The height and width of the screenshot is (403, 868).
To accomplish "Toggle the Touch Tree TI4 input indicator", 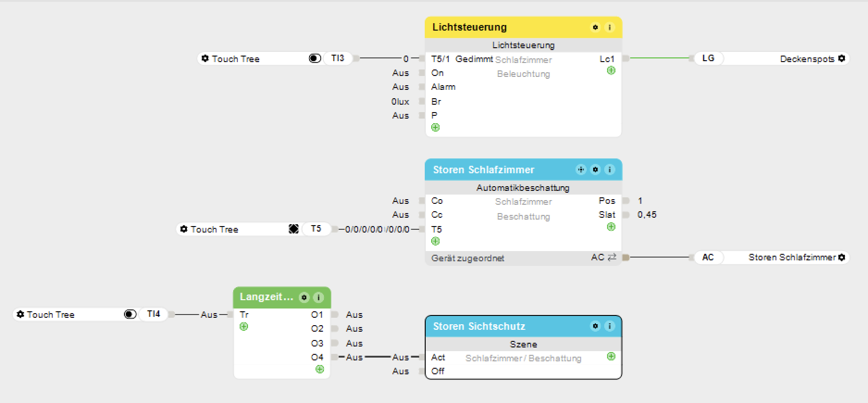I will click(130, 315).
